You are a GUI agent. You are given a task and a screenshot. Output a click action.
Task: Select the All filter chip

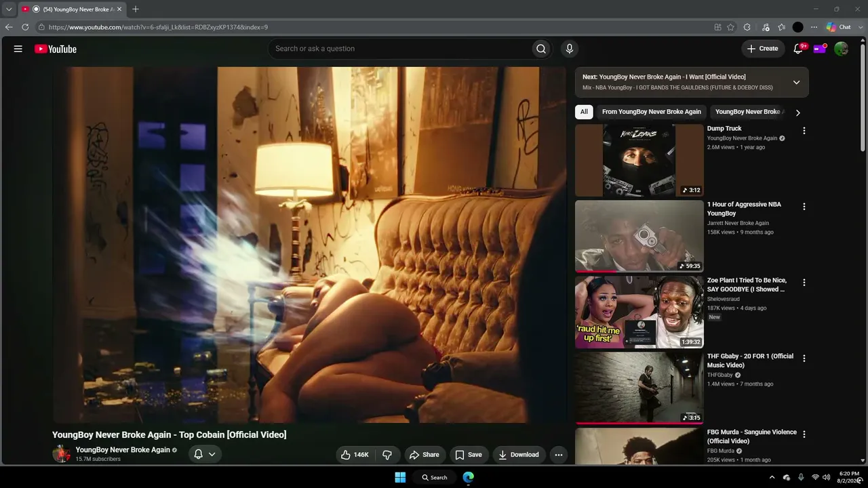click(x=584, y=112)
